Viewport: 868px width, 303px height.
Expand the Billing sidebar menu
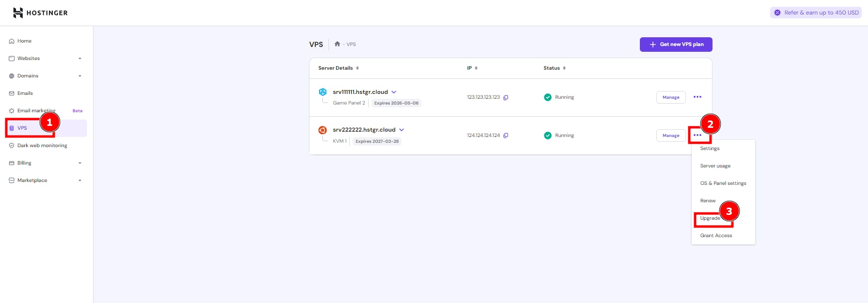tap(80, 163)
